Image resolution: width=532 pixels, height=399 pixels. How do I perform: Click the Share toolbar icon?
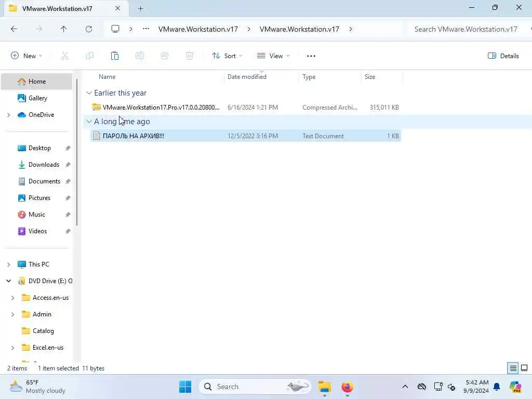[x=165, y=56]
